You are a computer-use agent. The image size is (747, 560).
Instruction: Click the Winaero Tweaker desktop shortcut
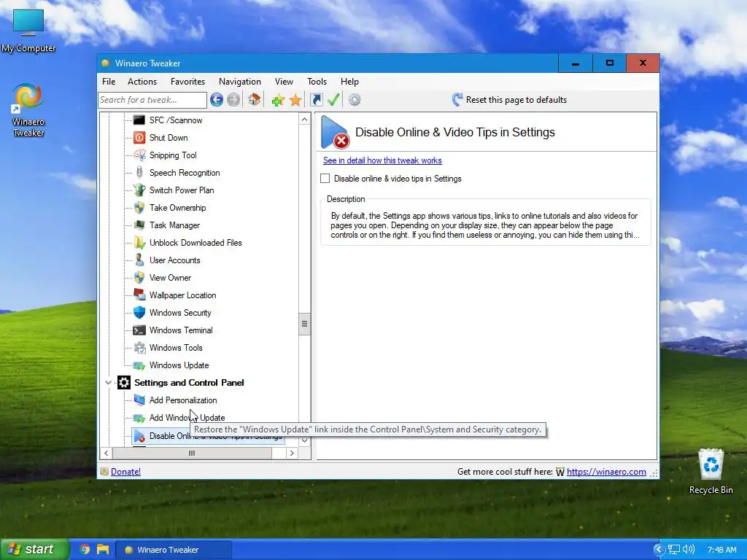pyautogui.click(x=28, y=111)
